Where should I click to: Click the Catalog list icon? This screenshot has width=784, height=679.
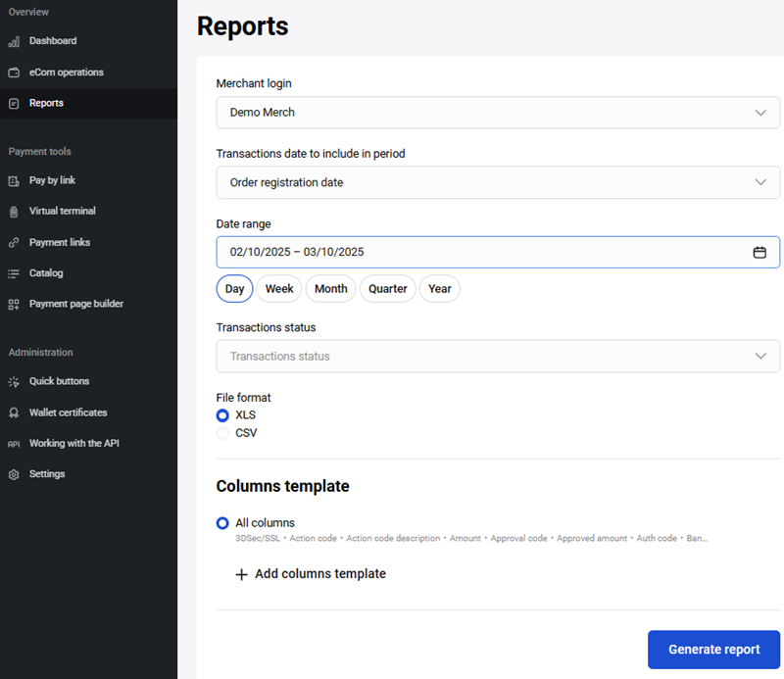click(14, 273)
